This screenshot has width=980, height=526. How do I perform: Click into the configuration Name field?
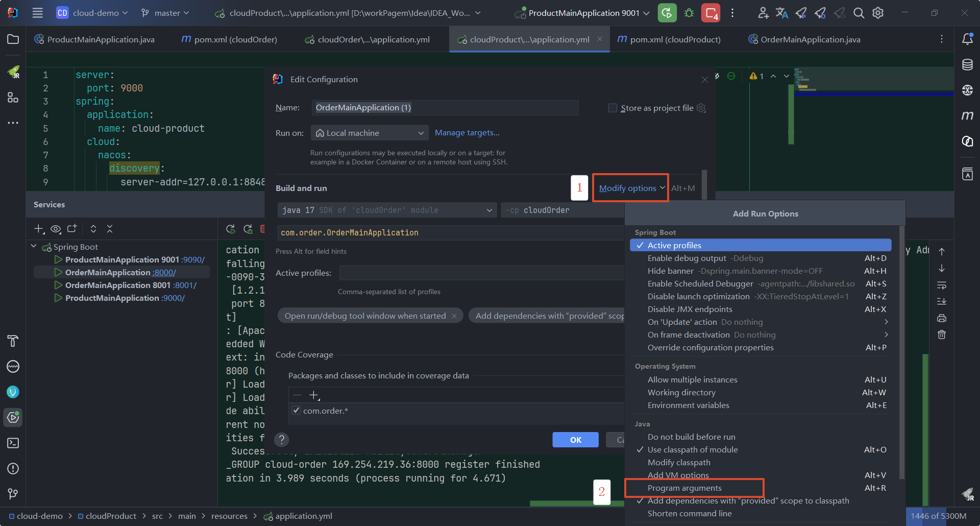(445, 108)
